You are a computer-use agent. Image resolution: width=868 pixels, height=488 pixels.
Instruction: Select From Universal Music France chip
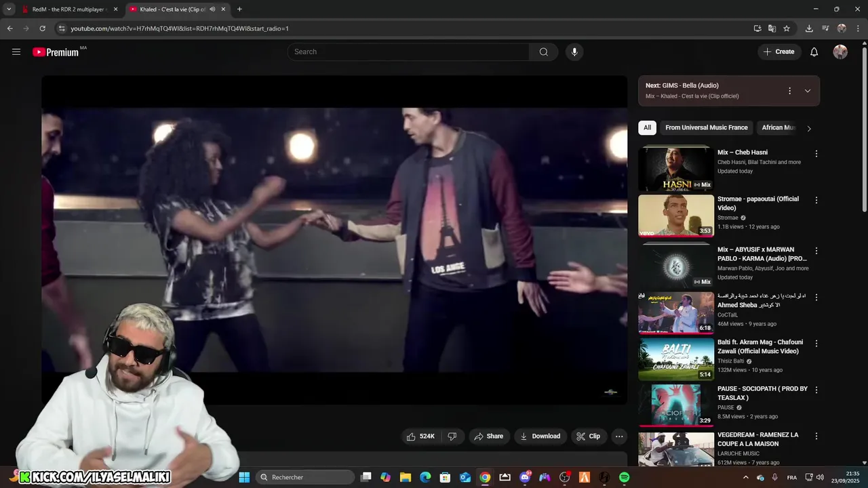click(x=707, y=127)
